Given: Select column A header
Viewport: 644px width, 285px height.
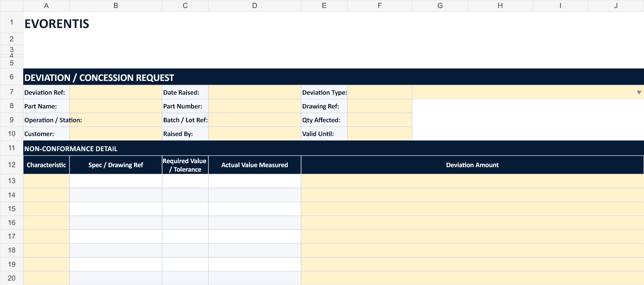Looking at the screenshot, I should 46,6.
